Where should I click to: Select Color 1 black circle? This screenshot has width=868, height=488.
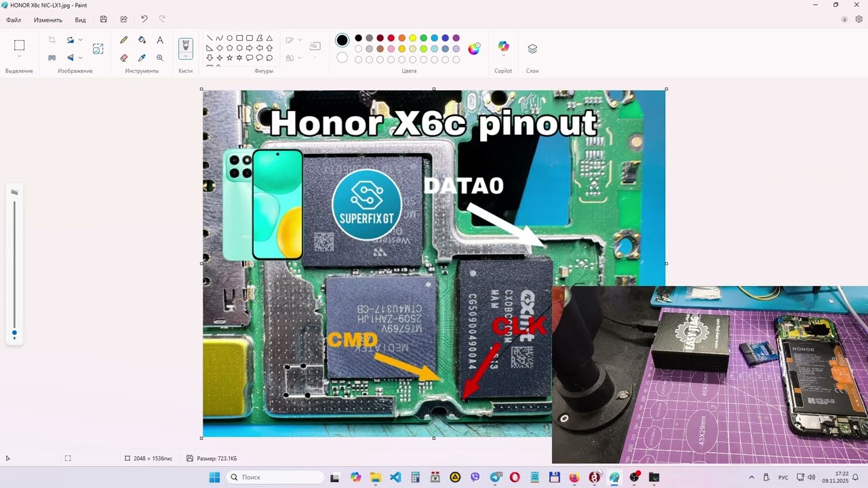tap(342, 41)
